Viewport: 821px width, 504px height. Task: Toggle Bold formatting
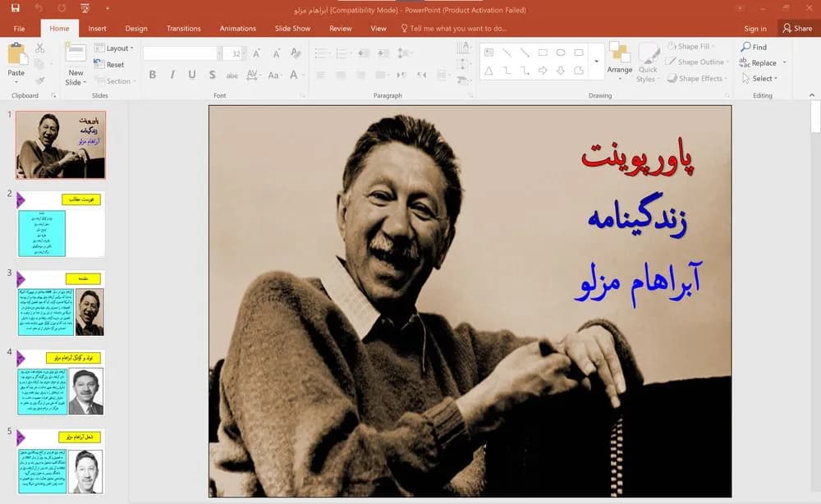click(153, 75)
